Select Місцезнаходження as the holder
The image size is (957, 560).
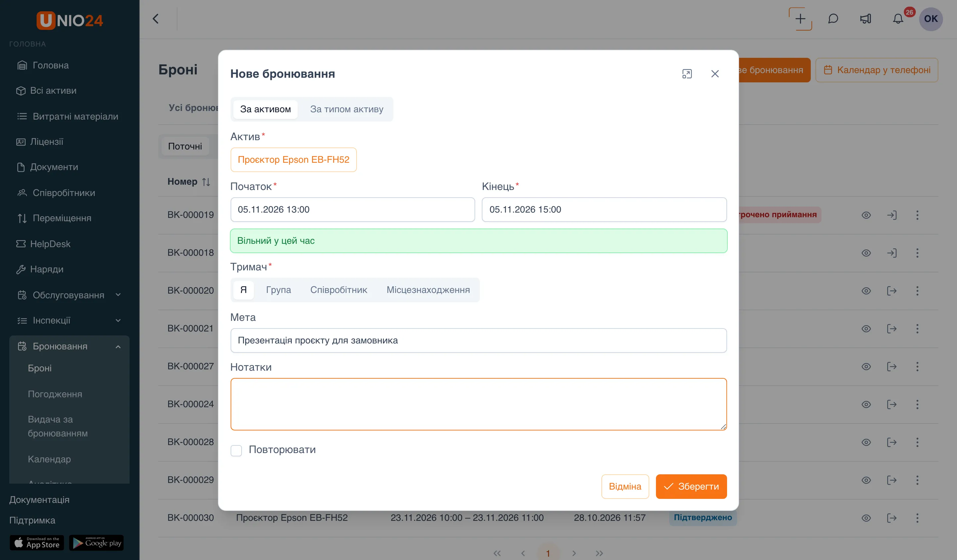[428, 290]
